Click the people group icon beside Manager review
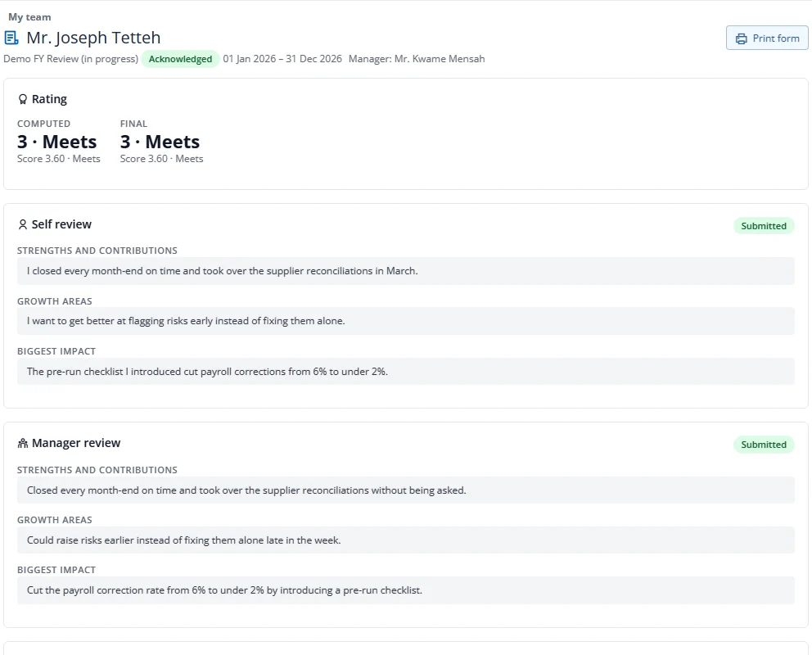812x655 pixels. click(x=22, y=443)
